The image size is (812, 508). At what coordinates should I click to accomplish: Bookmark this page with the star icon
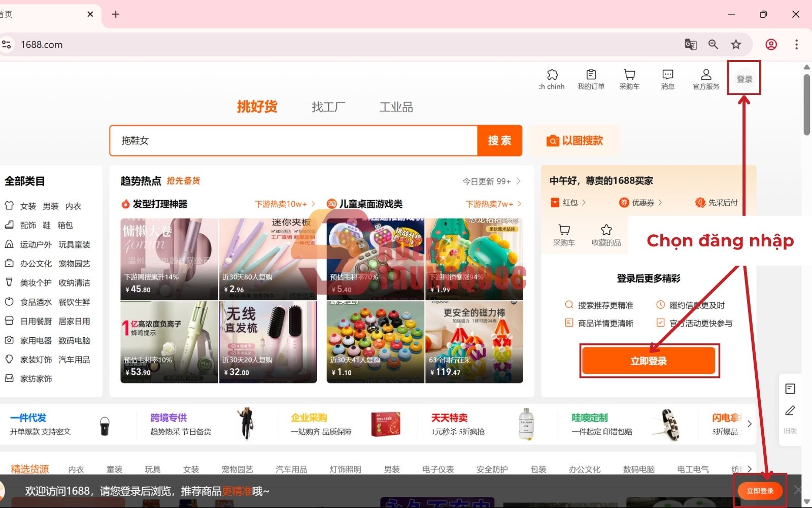pyautogui.click(x=736, y=45)
